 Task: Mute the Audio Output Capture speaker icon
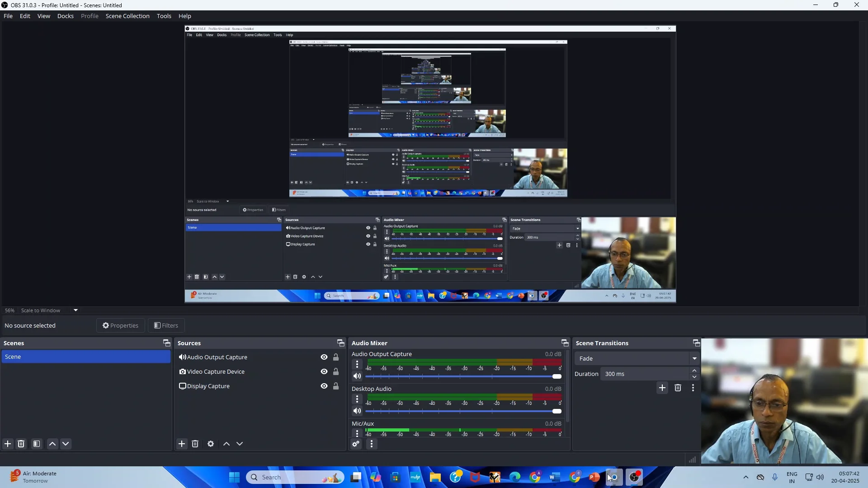[357, 376]
